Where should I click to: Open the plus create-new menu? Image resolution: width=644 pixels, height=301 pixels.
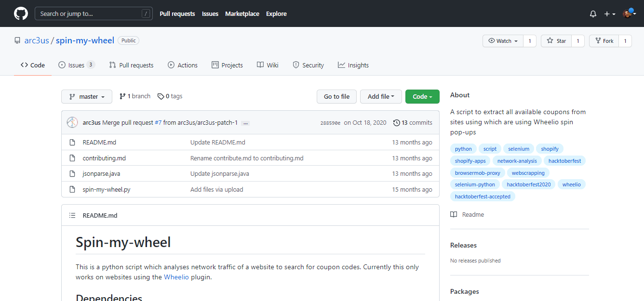pyautogui.click(x=609, y=14)
